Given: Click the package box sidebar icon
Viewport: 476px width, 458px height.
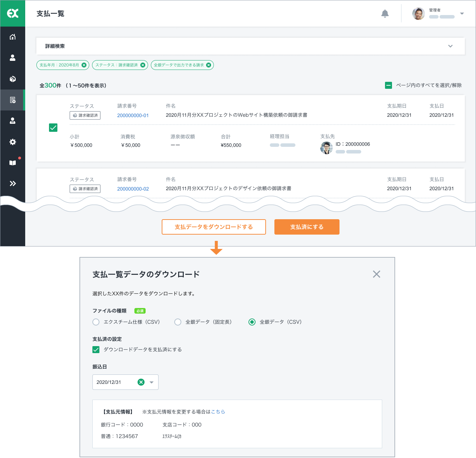Looking at the screenshot, I should [13, 79].
